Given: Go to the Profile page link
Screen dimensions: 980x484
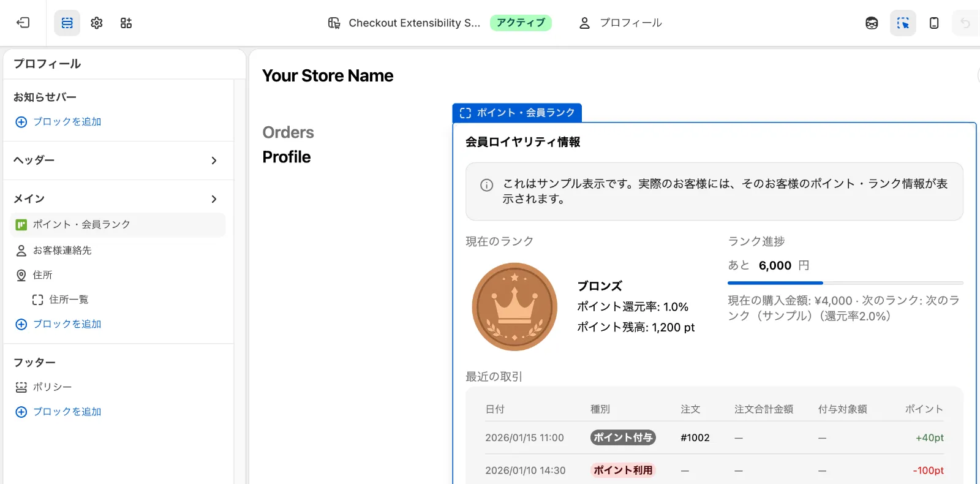Looking at the screenshot, I should pyautogui.click(x=287, y=157).
